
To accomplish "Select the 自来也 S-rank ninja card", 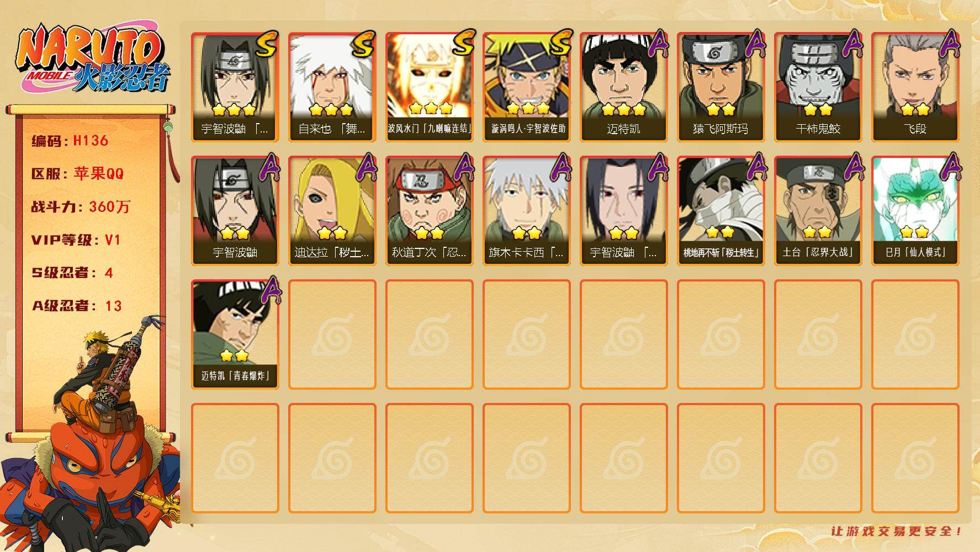I will pyautogui.click(x=332, y=87).
